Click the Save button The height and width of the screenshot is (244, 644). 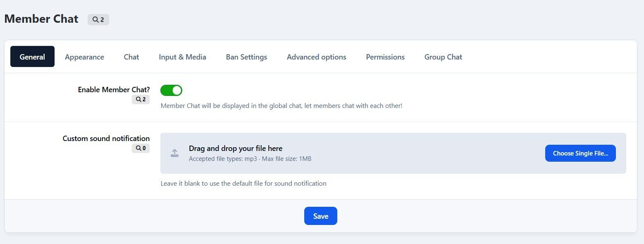coord(320,216)
